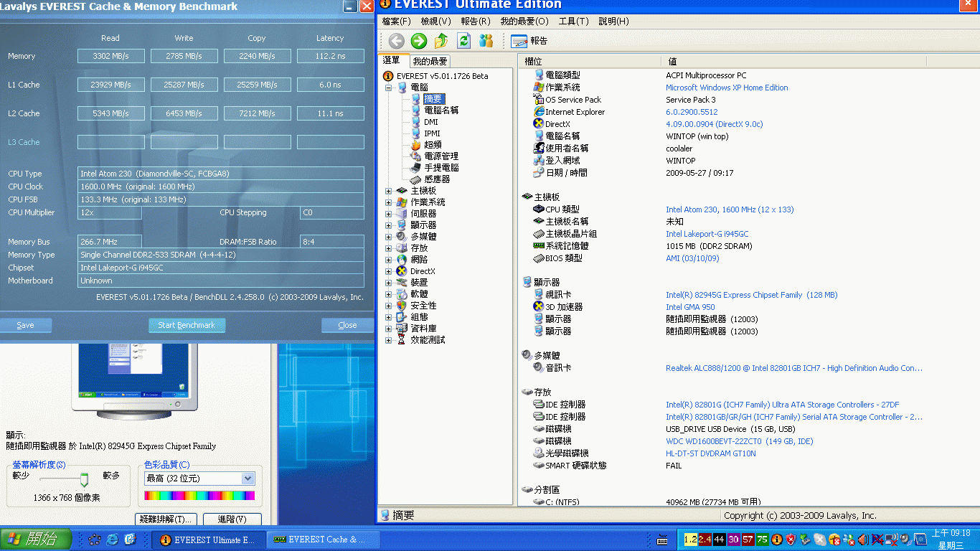Select the 資料庫 database tree node
Image resolution: width=980 pixels, height=551 pixels.
point(423,329)
